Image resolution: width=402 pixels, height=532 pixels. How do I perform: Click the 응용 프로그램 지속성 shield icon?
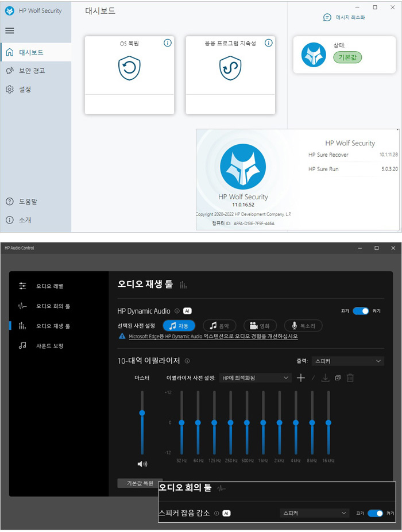click(x=230, y=68)
